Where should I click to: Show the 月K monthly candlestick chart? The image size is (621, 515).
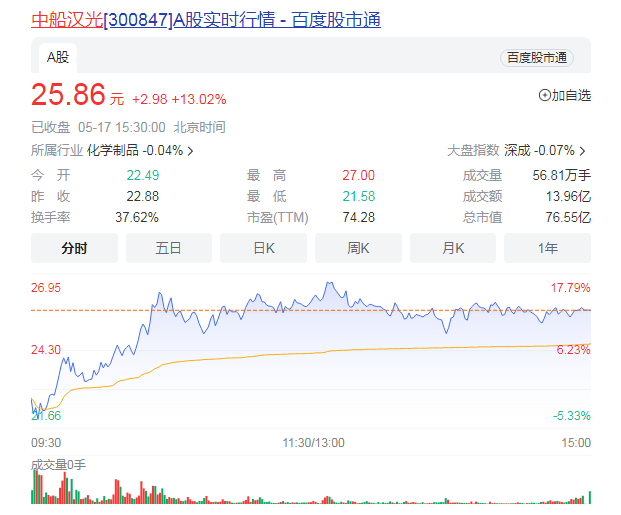(x=453, y=248)
